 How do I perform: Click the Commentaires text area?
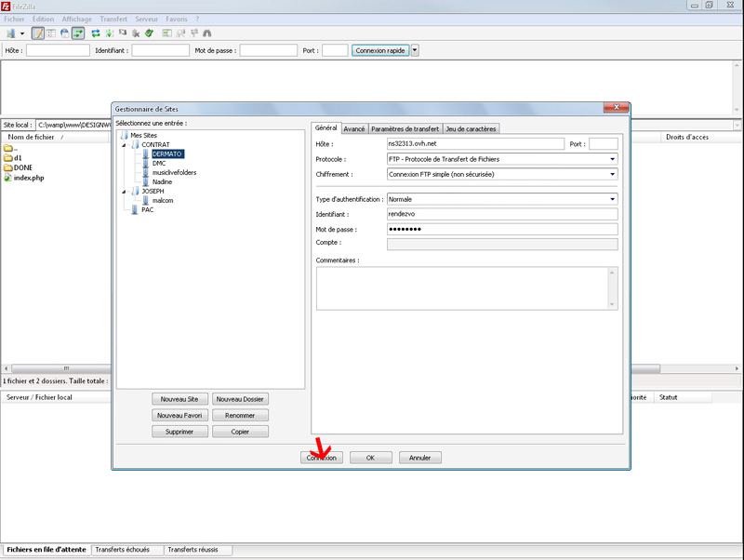pyautogui.click(x=467, y=288)
